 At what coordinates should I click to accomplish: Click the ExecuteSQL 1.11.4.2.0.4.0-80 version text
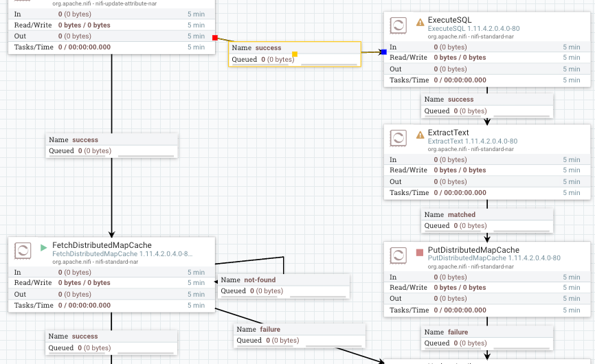pyautogui.click(x=473, y=28)
